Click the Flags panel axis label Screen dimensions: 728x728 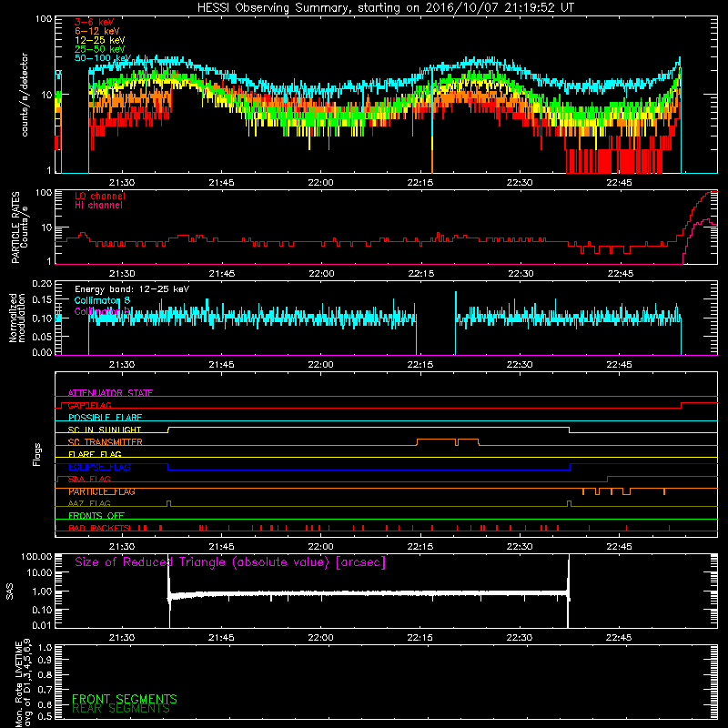pyautogui.click(x=37, y=454)
